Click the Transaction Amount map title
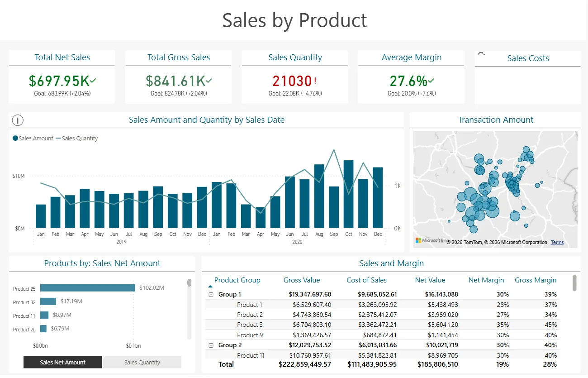Image resolution: width=588 pixels, height=378 pixels. coord(496,120)
